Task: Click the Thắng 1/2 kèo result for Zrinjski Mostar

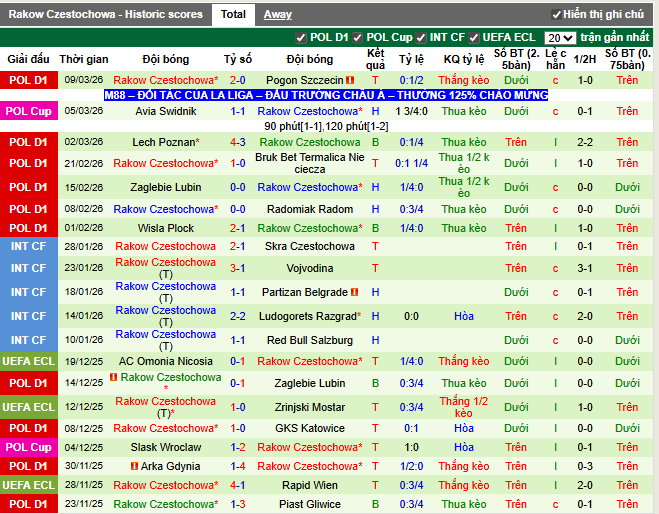Action: click(x=464, y=407)
